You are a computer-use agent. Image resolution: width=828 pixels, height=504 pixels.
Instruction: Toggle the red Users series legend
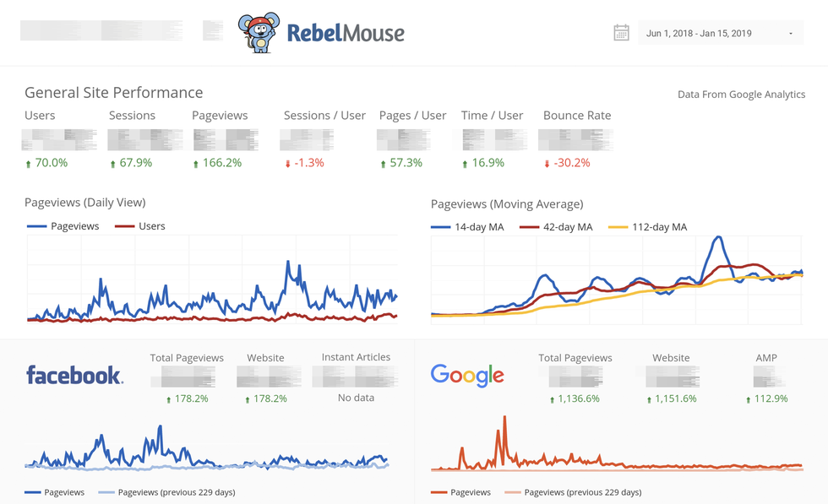tap(140, 226)
